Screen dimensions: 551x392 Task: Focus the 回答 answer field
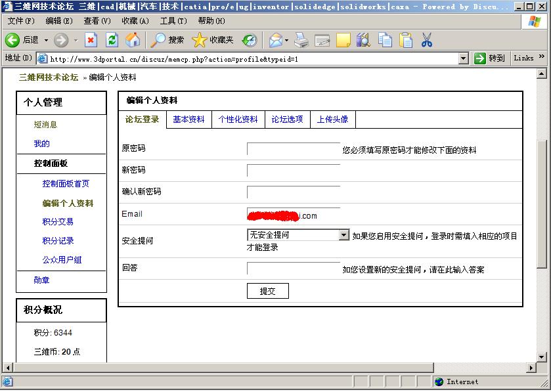(x=294, y=269)
